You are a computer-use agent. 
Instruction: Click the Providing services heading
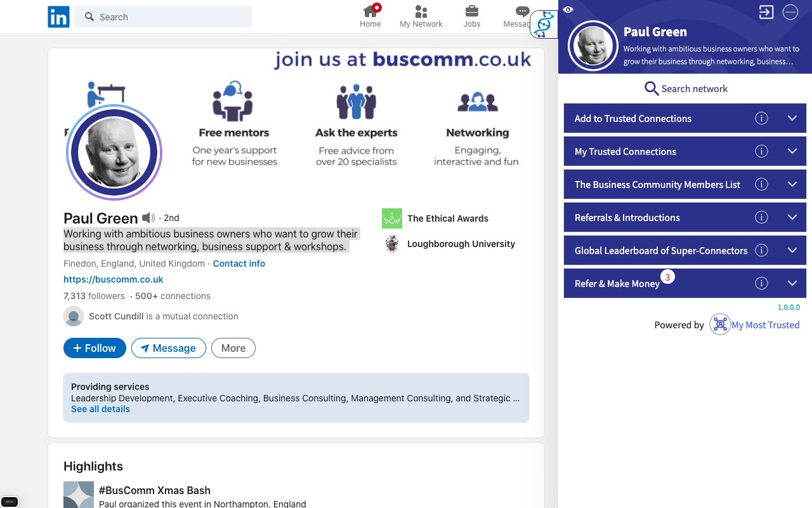pyautogui.click(x=110, y=387)
